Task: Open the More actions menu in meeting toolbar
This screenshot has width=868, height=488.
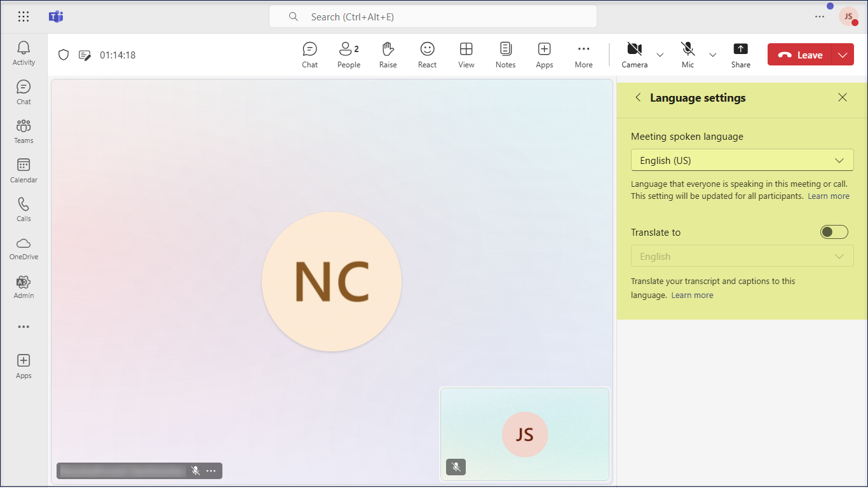Action: [x=583, y=55]
